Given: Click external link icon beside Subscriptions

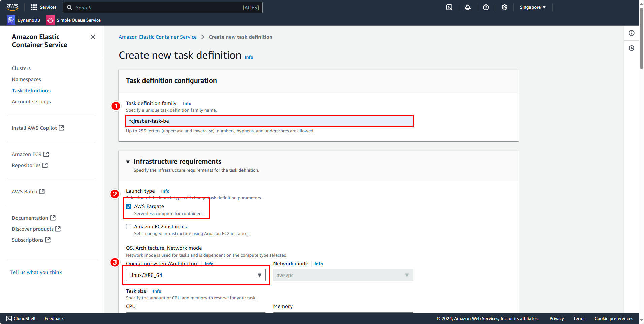Looking at the screenshot, I should tap(48, 240).
